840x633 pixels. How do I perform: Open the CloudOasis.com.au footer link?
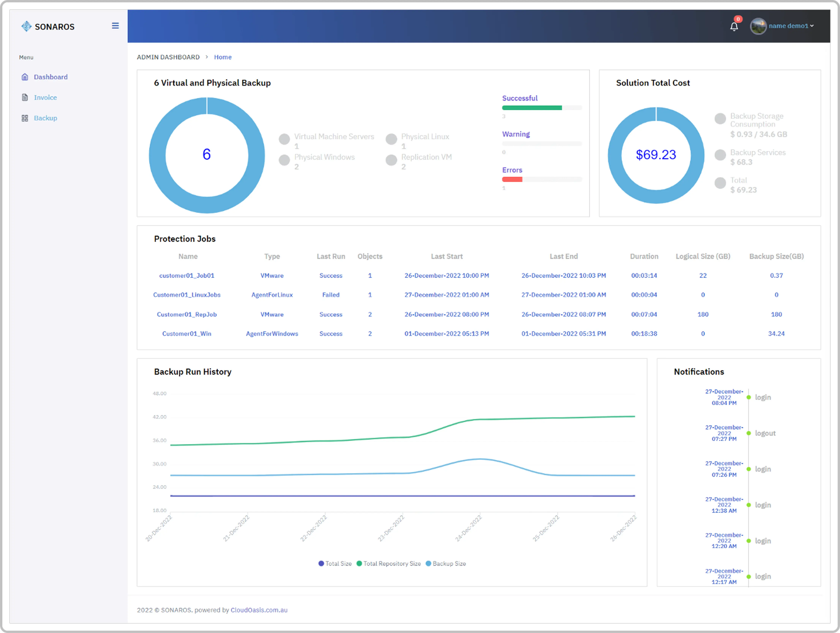tap(259, 610)
